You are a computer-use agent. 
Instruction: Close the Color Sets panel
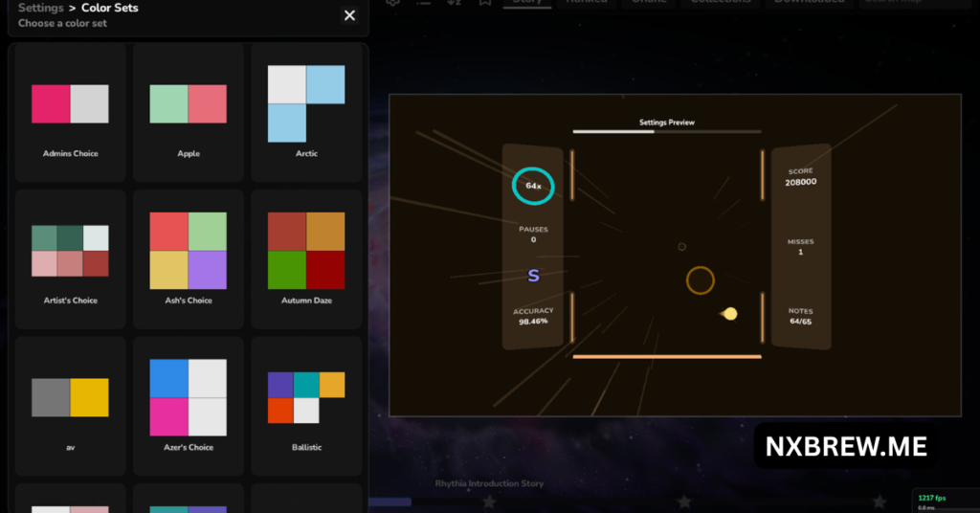pyautogui.click(x=349, y=15)
